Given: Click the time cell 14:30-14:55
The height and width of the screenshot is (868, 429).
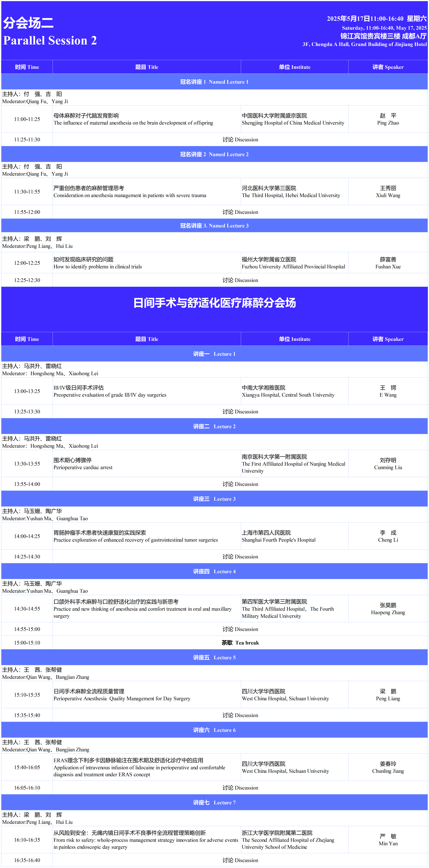Looking at the screenshot, I should coord(27,609).
